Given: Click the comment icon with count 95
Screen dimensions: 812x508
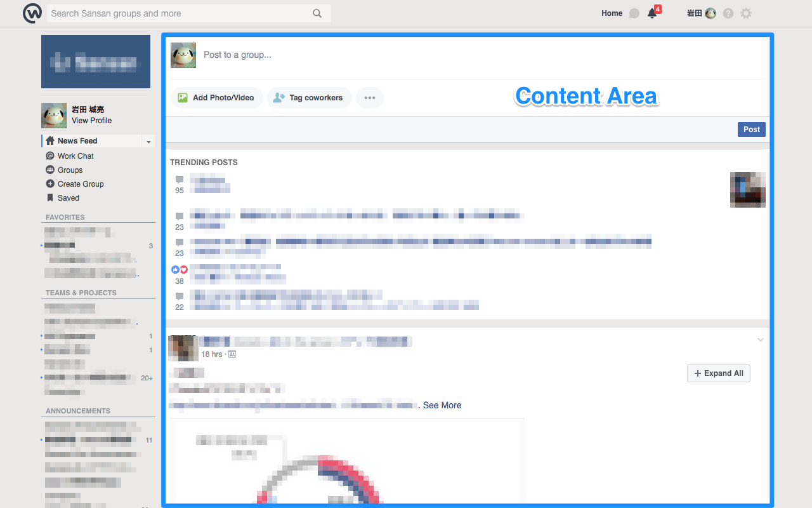Looking at the screenshot, I should [x=180, y=180].
